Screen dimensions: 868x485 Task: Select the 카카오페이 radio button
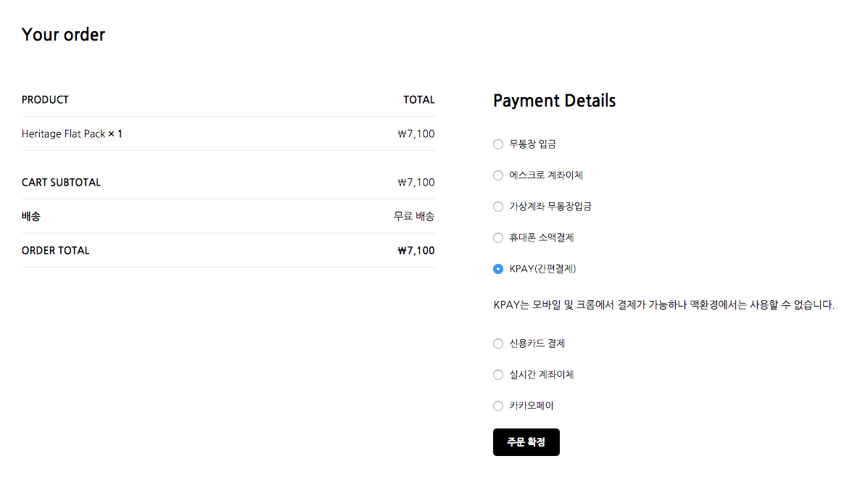498,406
